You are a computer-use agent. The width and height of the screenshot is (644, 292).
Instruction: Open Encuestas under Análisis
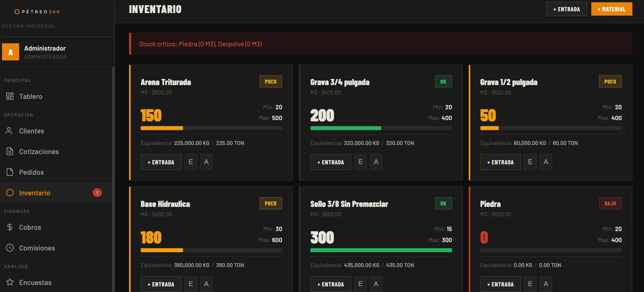click(56, 282)
